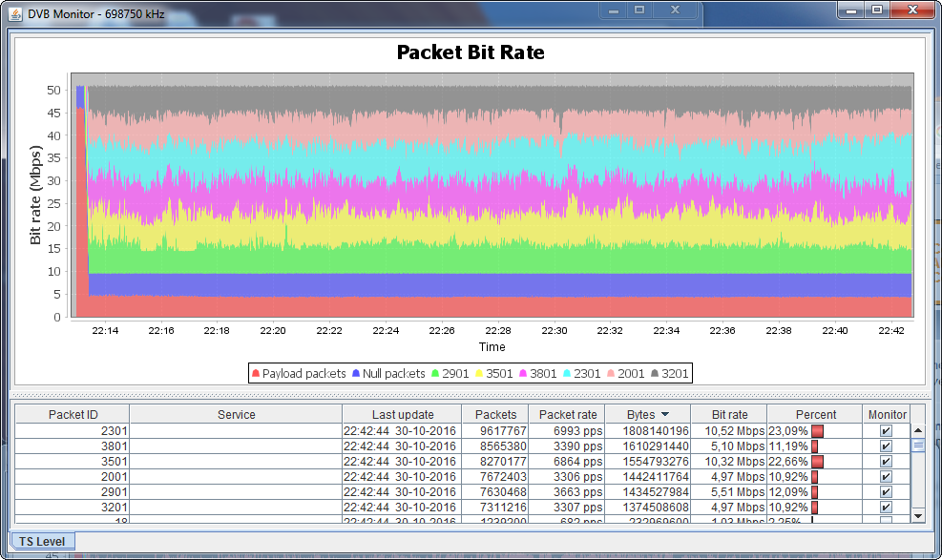The height and width of the screenshot is (560, 942).
Task: Maximize the DVB Monitor window
Action: (877, 10)
